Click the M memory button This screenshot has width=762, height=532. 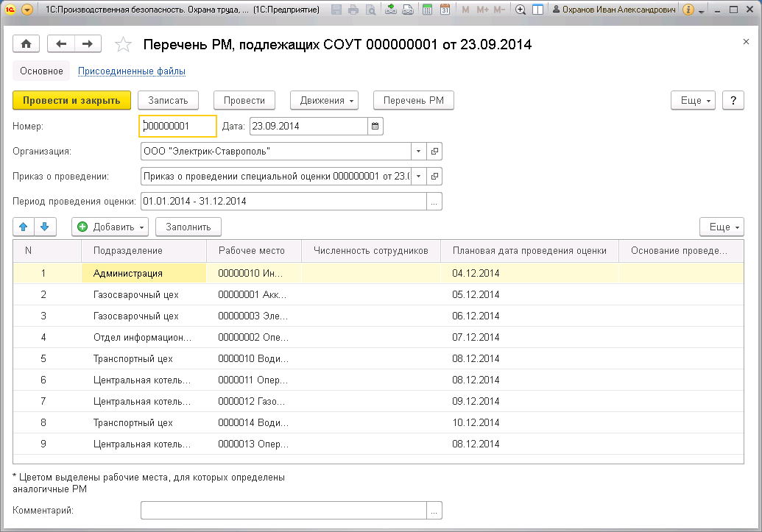click(x=465, y=10)
